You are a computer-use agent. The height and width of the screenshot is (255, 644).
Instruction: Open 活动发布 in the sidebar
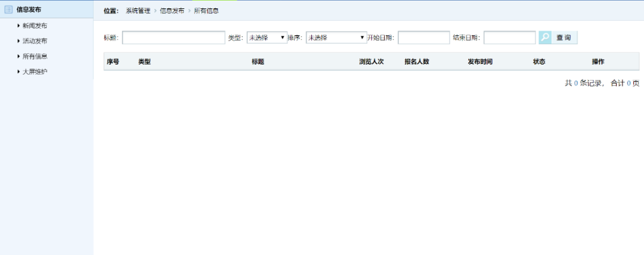point(35,41)
